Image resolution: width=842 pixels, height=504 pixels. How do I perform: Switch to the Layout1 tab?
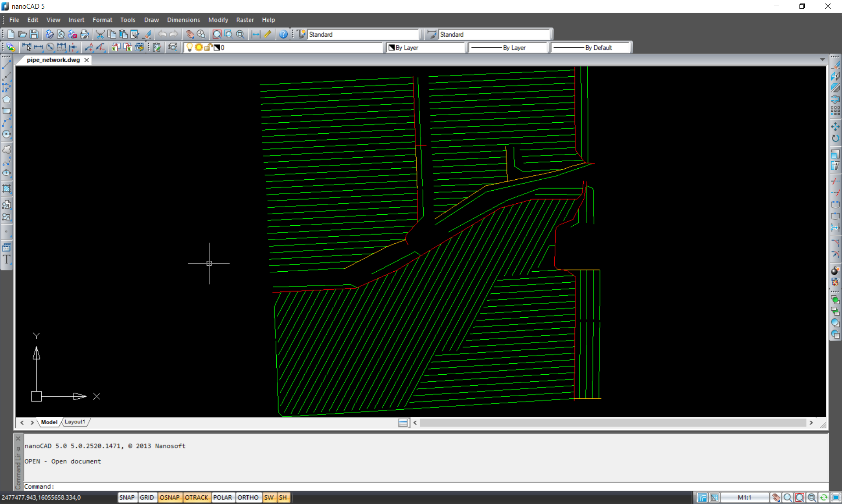75,422
